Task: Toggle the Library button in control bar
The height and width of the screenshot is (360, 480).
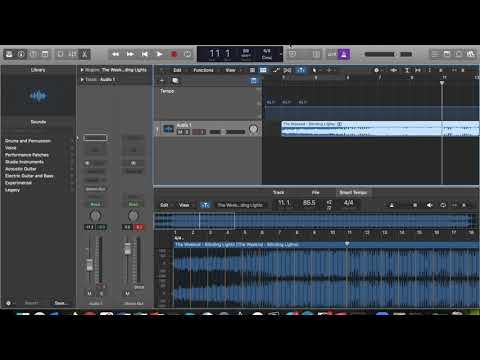Action: (9, 54)
